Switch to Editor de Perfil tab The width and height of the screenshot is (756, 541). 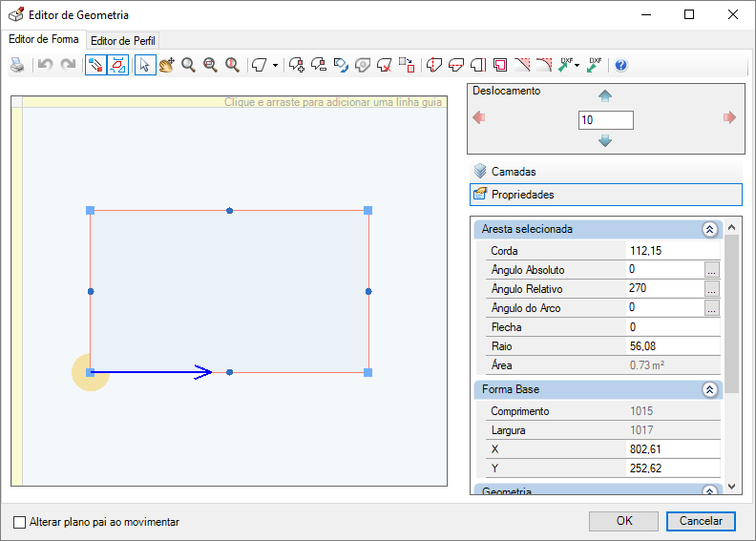[123, 41]
